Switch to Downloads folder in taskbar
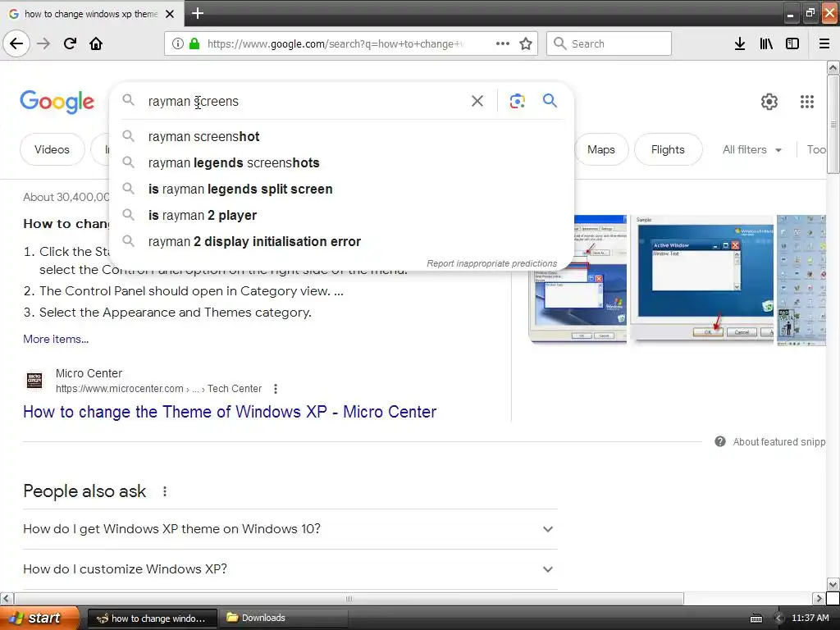 click(x=282, y=618)
